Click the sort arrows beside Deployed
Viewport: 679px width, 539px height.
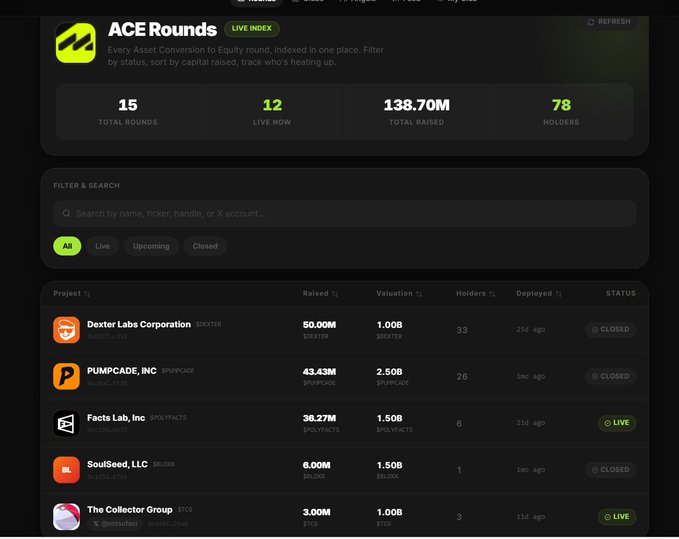[559, 294]
